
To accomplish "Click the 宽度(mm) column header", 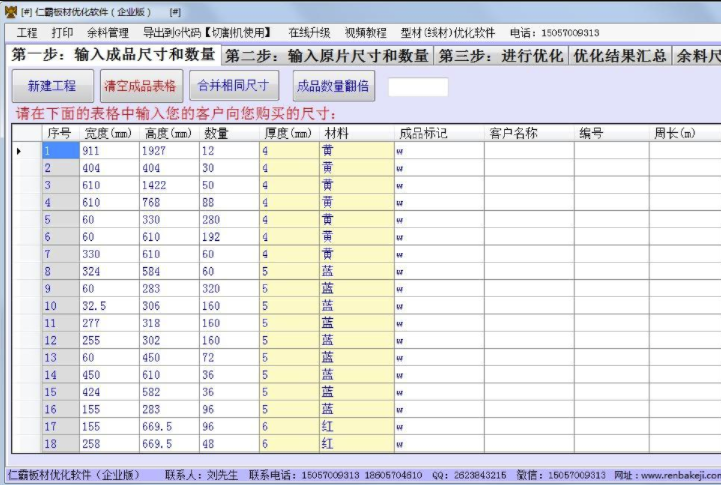I will 109,133.
